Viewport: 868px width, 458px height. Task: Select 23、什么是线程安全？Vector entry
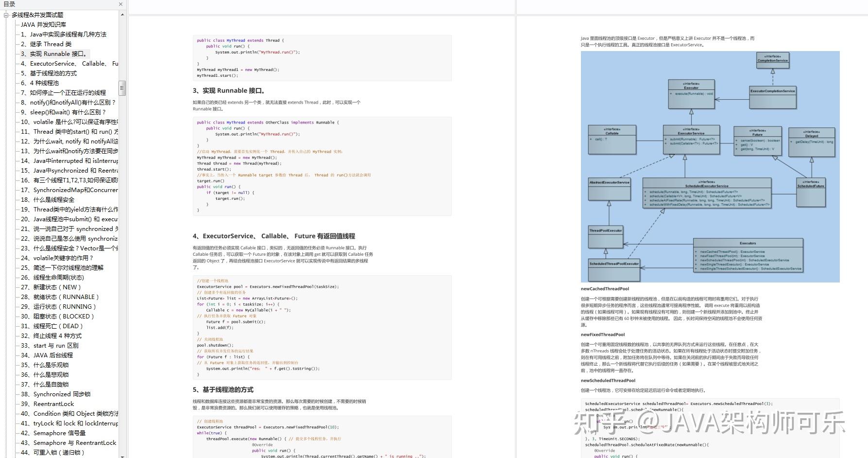click(x=69, y=248)
